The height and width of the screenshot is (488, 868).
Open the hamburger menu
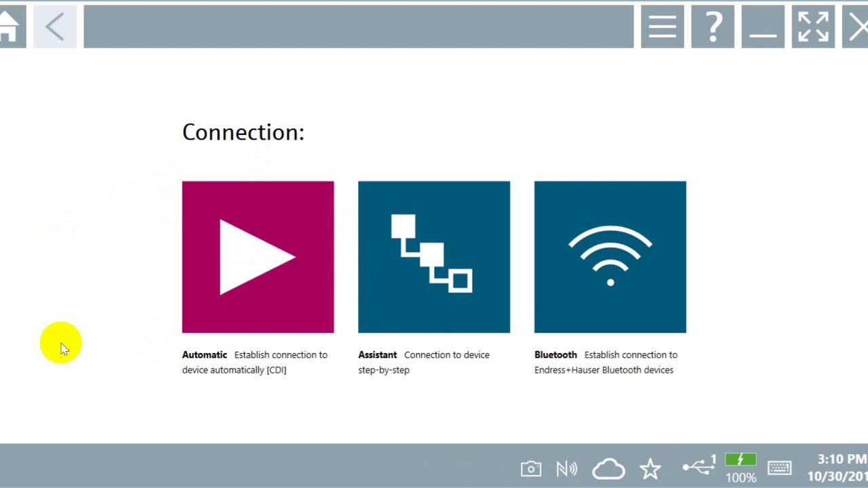663,26
